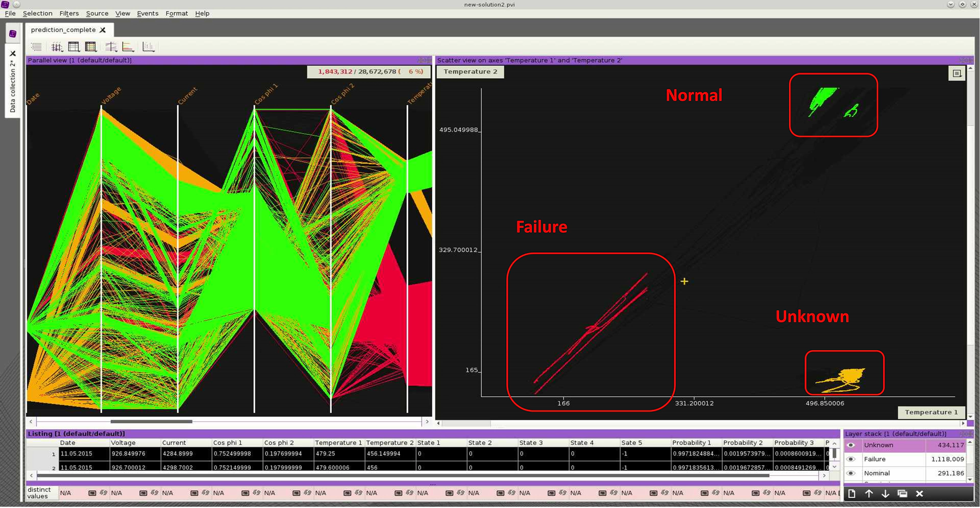Close the Data collection side panel
The height and width of the screenshot is (508, 980).
pyautogui.click(x=13, y=54)
